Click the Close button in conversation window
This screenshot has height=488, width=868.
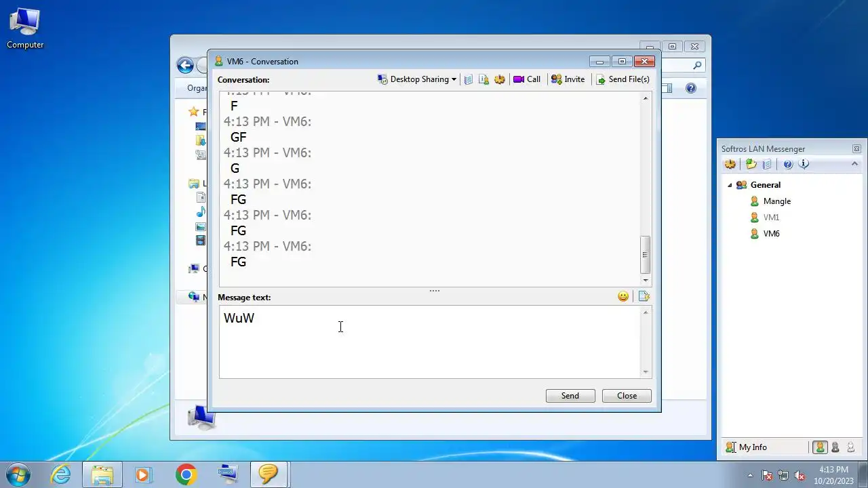click(627, 396)
